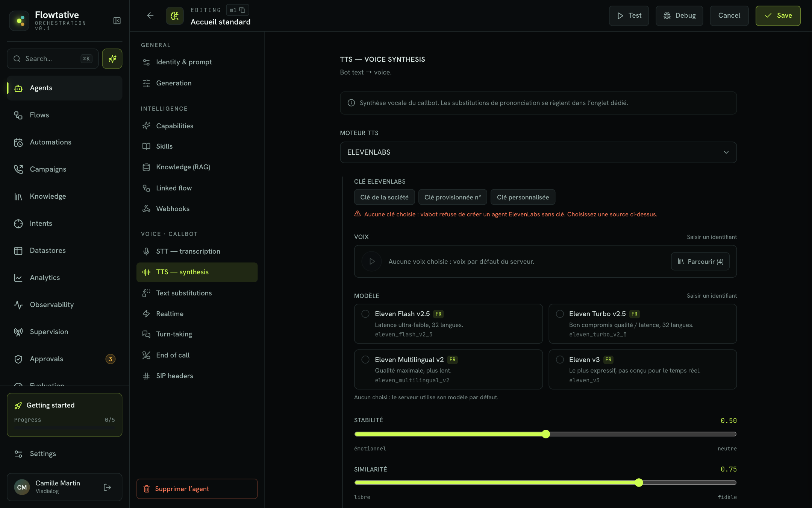Run the agent with Test button

pos(629,16)
